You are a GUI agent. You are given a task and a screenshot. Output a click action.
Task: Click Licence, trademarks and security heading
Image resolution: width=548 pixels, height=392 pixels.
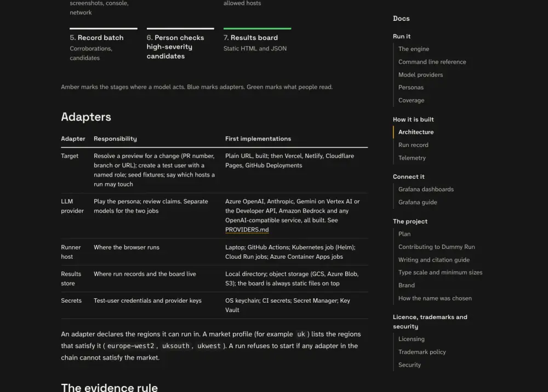pos(430,322)
